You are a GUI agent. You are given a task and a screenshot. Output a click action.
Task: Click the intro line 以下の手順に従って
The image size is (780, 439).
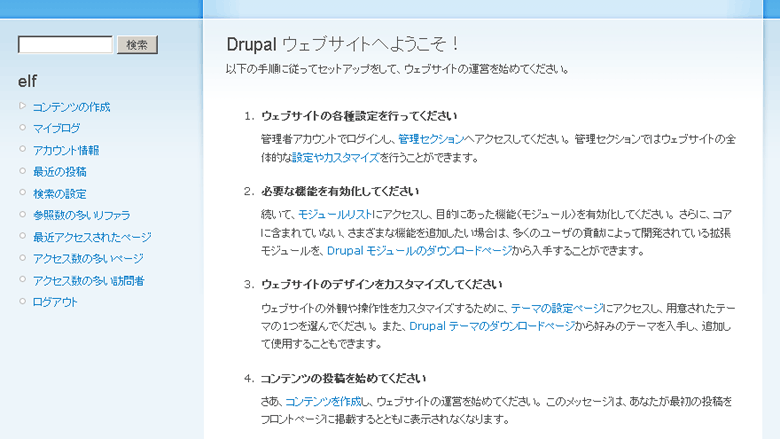pos(397,69)
